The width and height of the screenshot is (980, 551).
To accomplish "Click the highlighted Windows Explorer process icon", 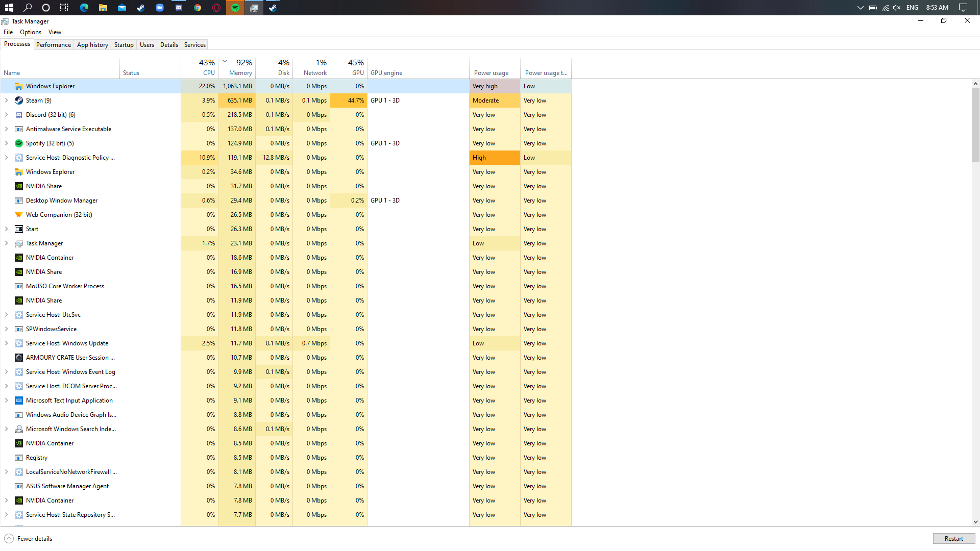I will [19, 86].
